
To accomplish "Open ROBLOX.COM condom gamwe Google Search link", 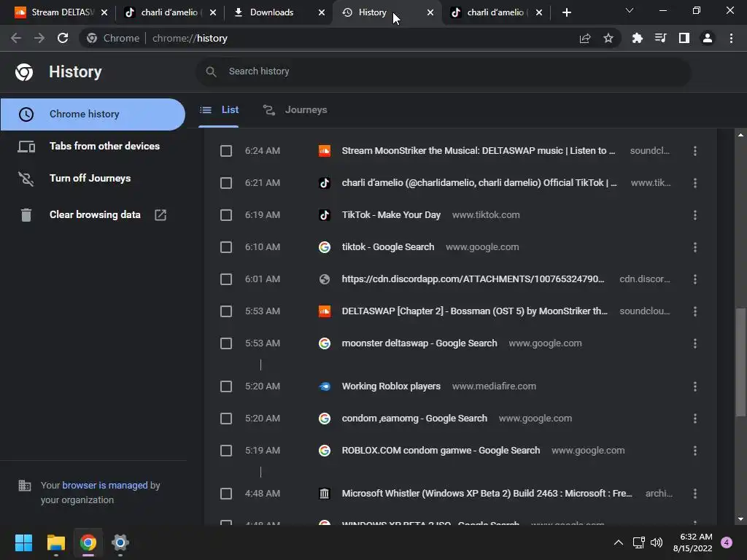I will (x=441, y=451).
